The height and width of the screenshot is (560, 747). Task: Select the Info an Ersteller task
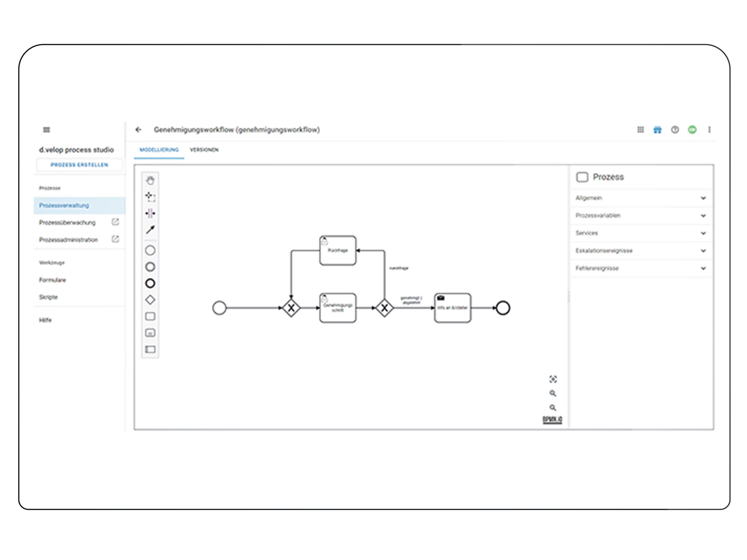click(x=453, y=308)
